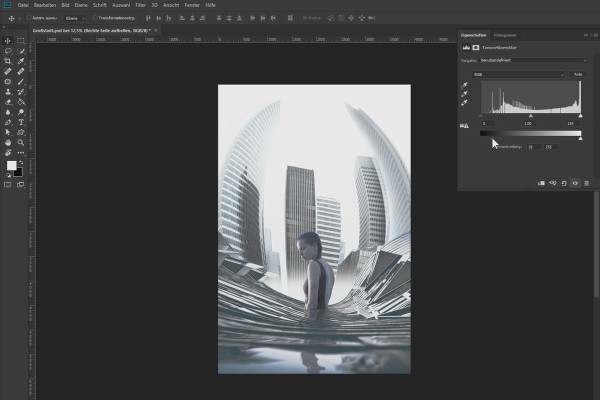Image resolution: width=600 pixels, height=400 pixels.
Task: Click the layer mask icon in Properties header
Action: point(476,47)
